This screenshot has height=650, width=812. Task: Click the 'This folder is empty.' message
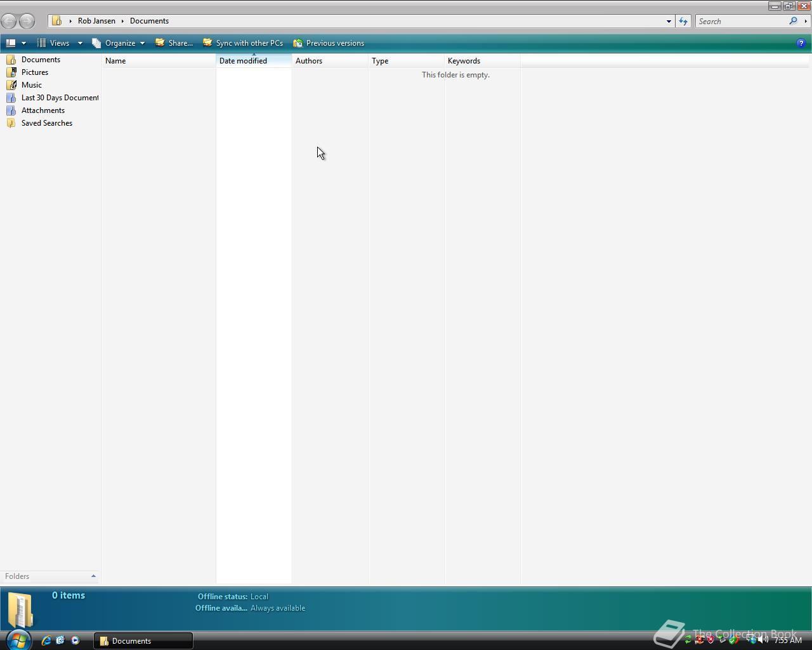coord(455,75)
